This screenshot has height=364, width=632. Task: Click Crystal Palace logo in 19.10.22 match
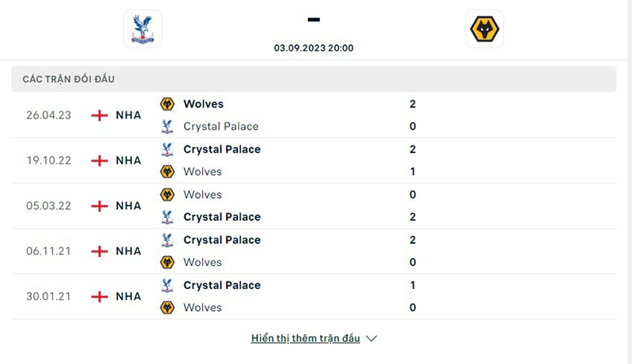point(167,149)
